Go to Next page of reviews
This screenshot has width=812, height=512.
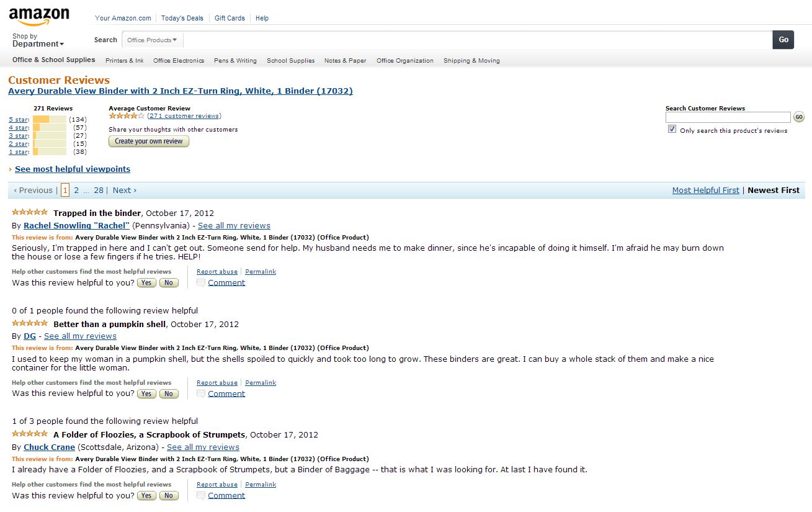coord(124,191)
